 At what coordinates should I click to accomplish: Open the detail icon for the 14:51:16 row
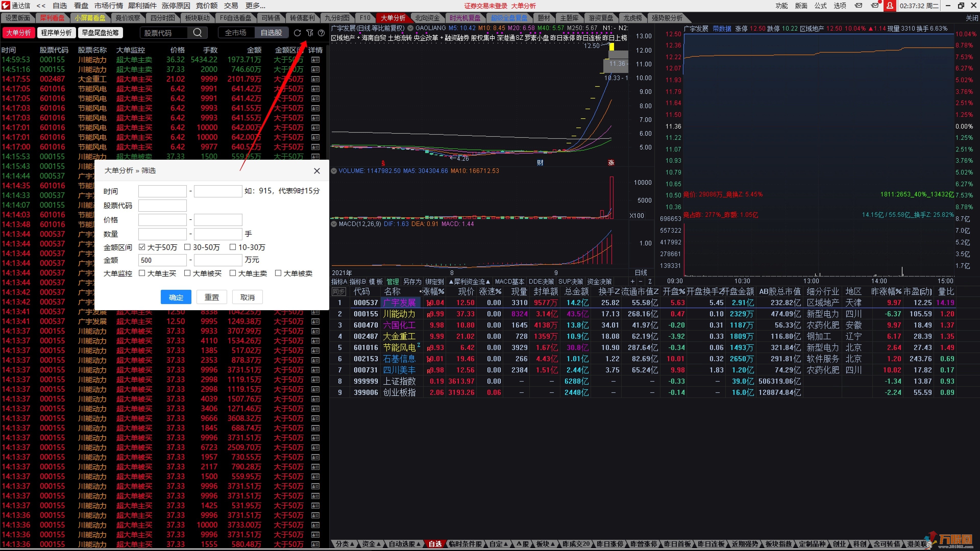click(315, 69)
